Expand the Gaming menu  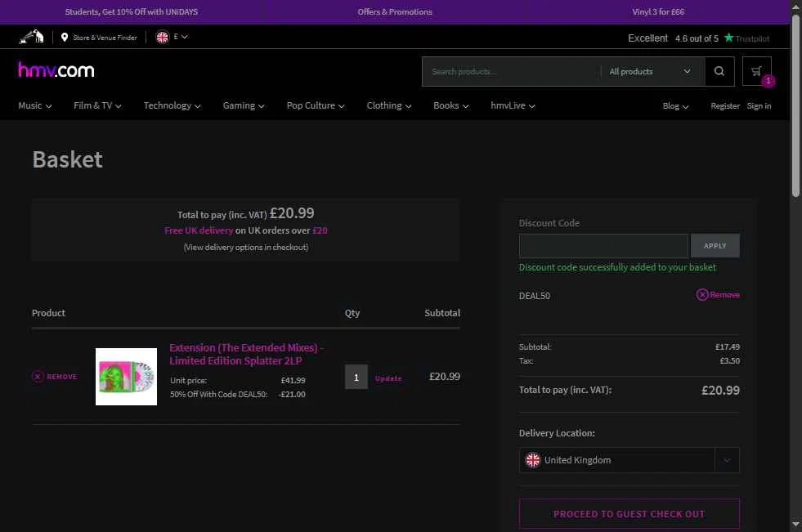coord(244,105)
